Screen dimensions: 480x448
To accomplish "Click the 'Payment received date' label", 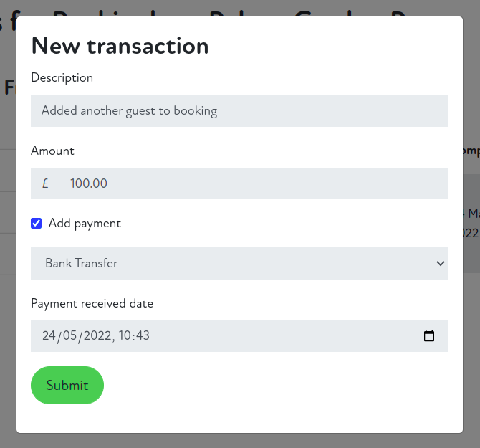I will click(x=92, y=303).
